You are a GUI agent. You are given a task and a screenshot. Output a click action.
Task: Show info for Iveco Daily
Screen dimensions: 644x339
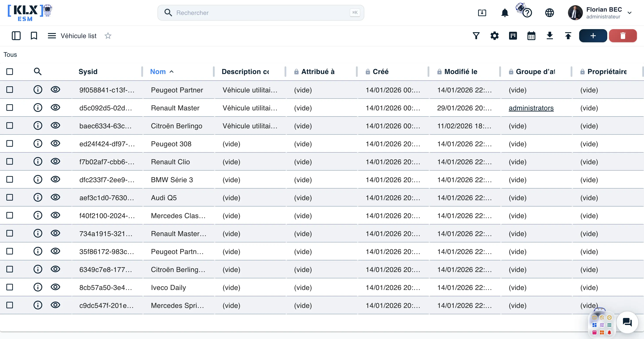click(x=38, y=287)
